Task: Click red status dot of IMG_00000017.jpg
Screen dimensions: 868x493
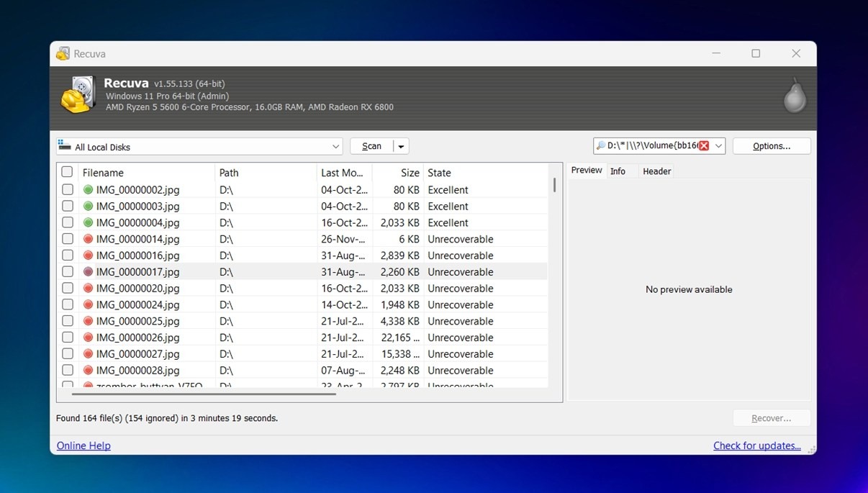Action: 88,272
